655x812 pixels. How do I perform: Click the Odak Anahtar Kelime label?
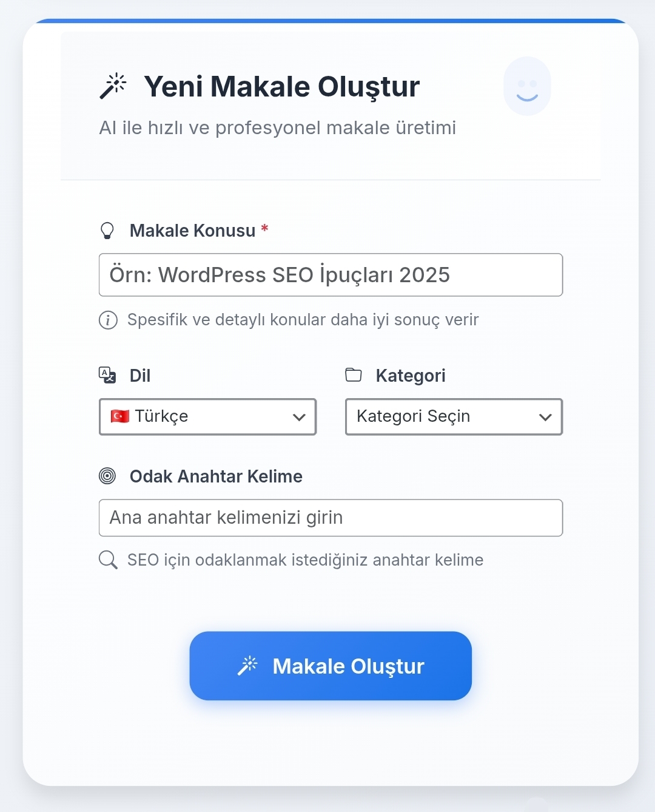(x=216, y=476)
